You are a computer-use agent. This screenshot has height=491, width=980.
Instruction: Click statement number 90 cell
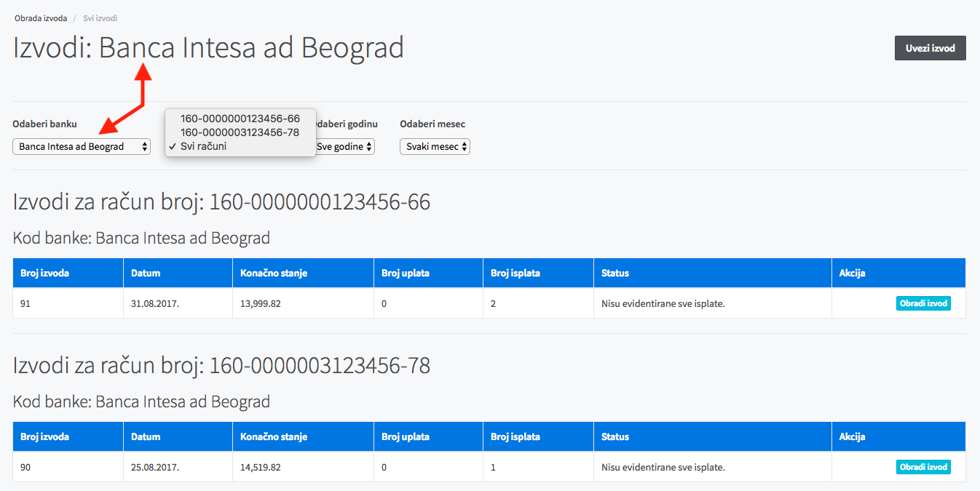coord(68,467)
